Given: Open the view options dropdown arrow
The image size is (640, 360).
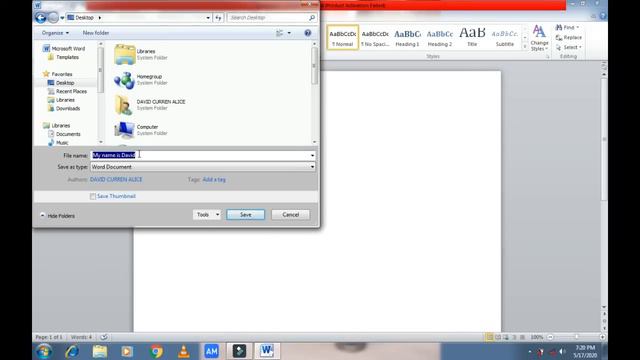Looking at the screenshot, I should tap(289, 33).
